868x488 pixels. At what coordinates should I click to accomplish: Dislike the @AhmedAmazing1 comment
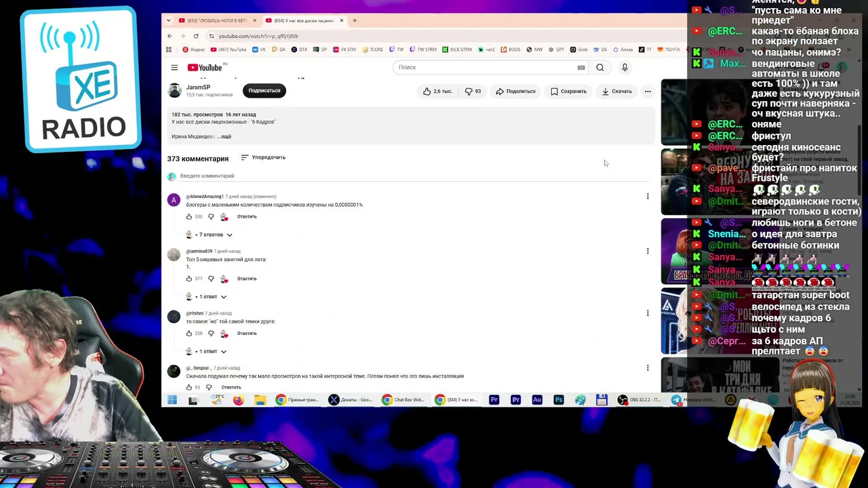tap(211, 217)
